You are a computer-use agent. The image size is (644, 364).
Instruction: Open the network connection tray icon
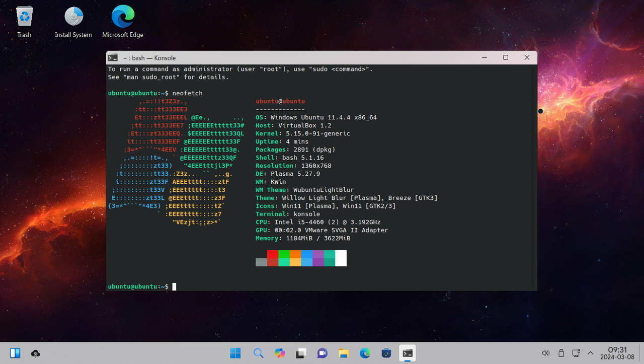[x=577, y=353]
